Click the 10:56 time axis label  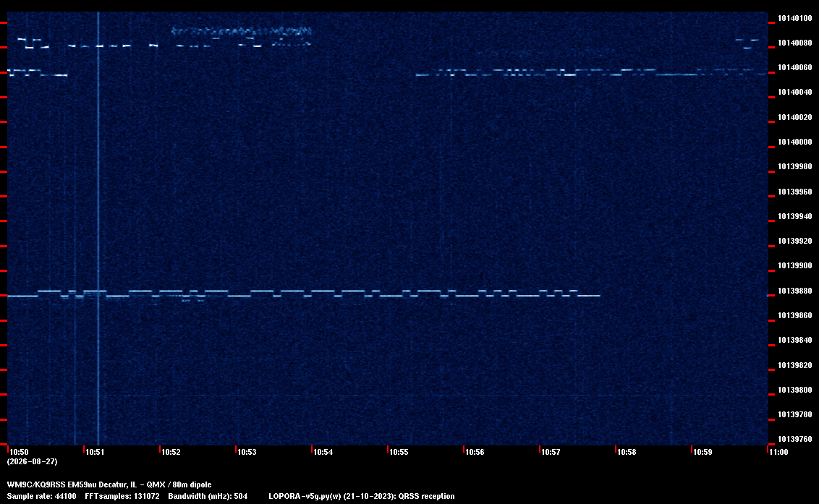(x=475, y=452)
